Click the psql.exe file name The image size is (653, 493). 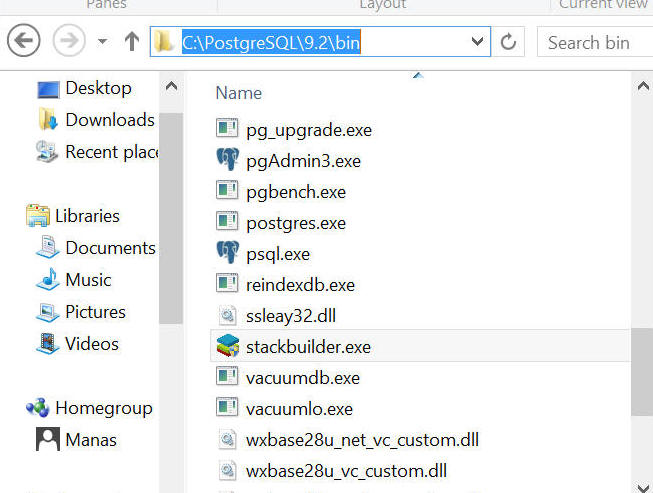(278, 254)
